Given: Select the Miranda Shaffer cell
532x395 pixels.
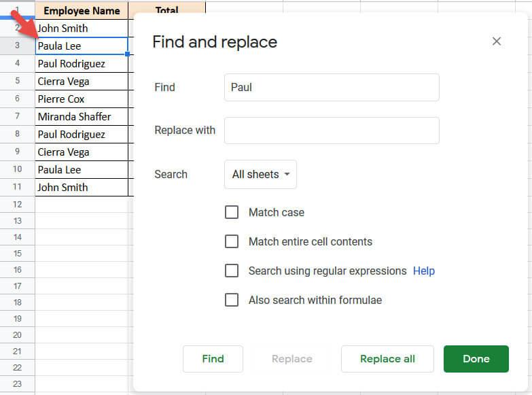Looking at the screenshot, I should [82, 116].
